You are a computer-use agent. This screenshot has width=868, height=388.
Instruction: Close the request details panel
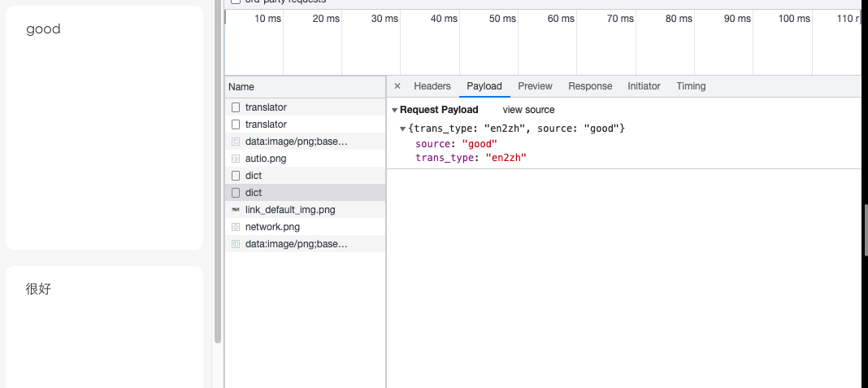(397, 86)
